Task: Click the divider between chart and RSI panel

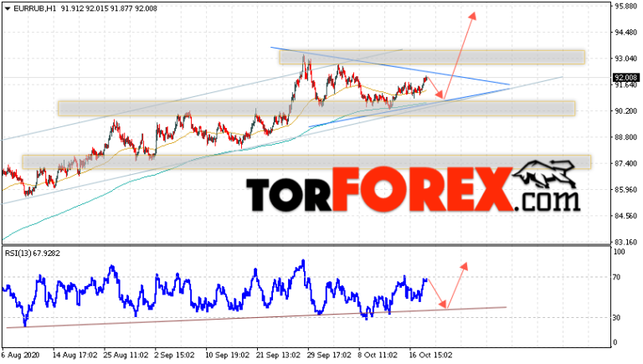Action: point(306,245)
